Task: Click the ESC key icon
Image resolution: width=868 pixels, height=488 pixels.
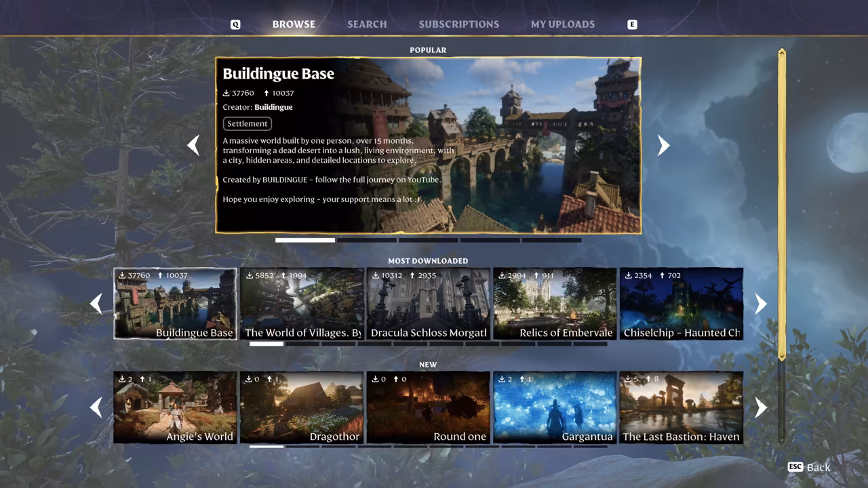Action: (795, 467)
